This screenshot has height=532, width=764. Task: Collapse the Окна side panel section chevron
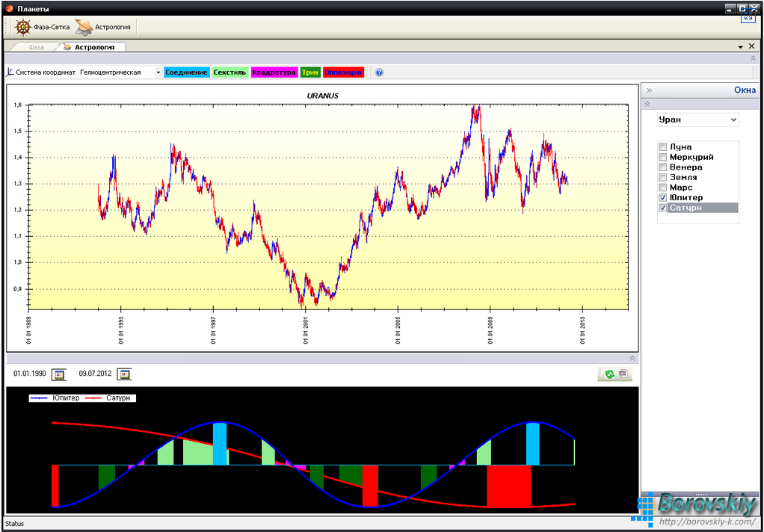(x=647, y=104)
